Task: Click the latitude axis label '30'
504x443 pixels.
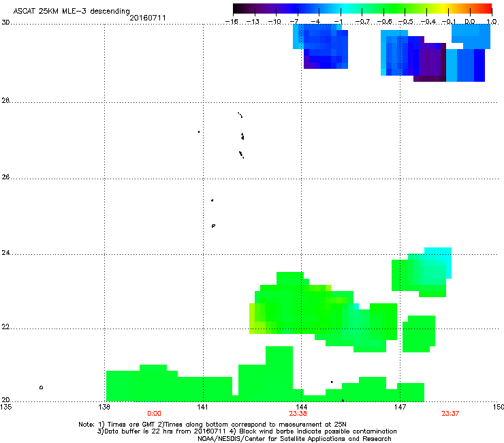Action: [5, 22]
